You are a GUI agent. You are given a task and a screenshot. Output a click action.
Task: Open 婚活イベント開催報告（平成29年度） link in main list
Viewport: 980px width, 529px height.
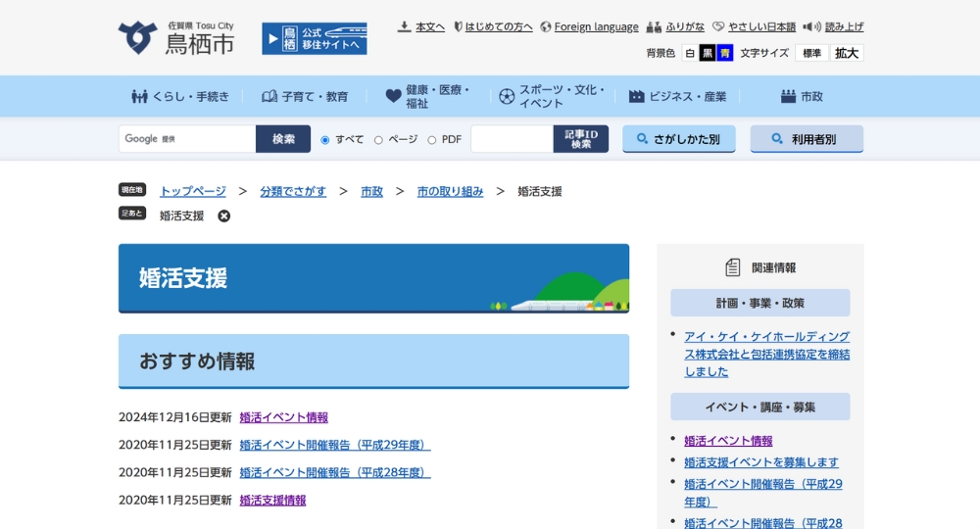coord(335,445)
